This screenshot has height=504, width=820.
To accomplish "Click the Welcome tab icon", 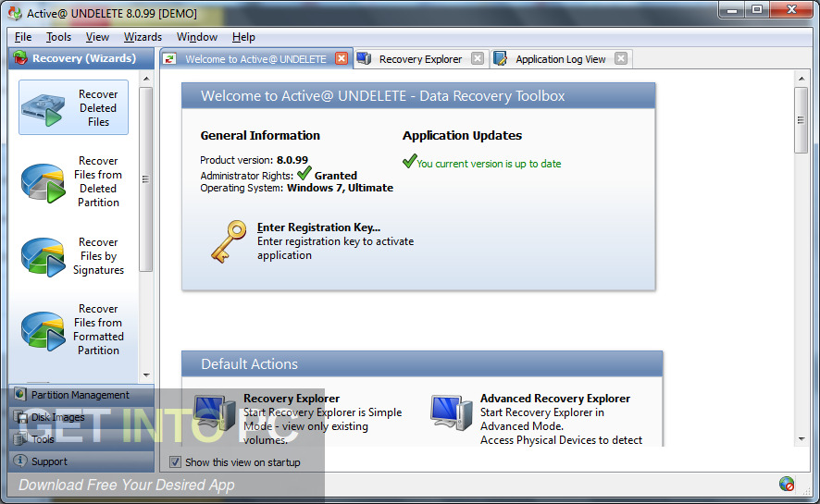I will (x=169, y=59).
